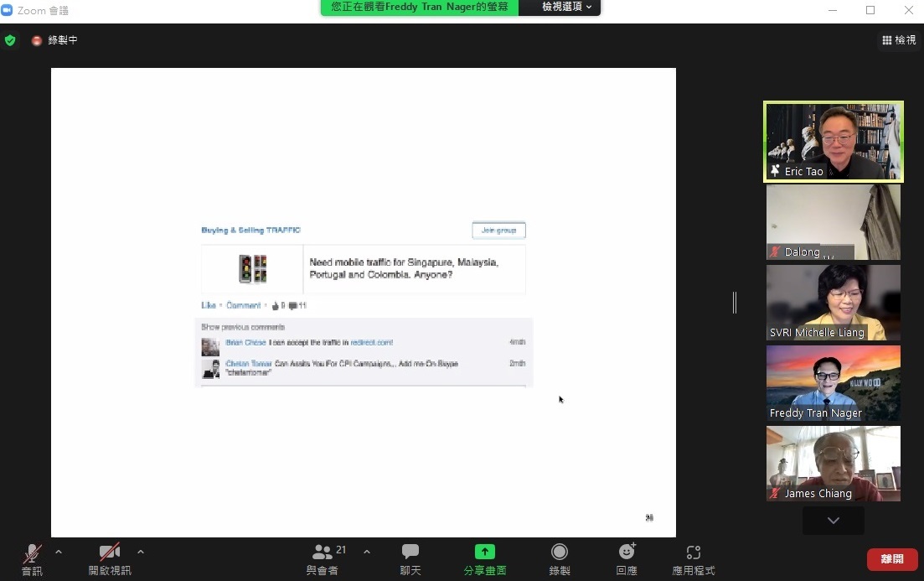Expand audio options arrow beside microphone
The height and width of the screenshot is (581, 924).
[59, 552]
